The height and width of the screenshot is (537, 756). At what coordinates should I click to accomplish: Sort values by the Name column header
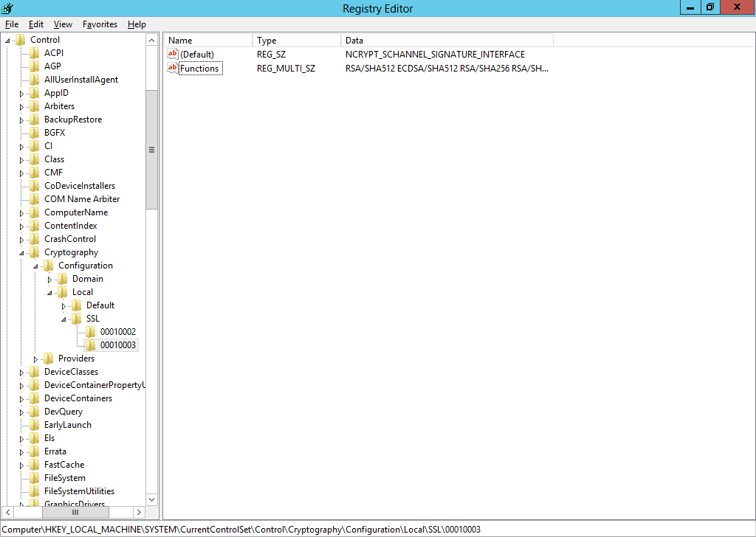[x=208, y=41]
